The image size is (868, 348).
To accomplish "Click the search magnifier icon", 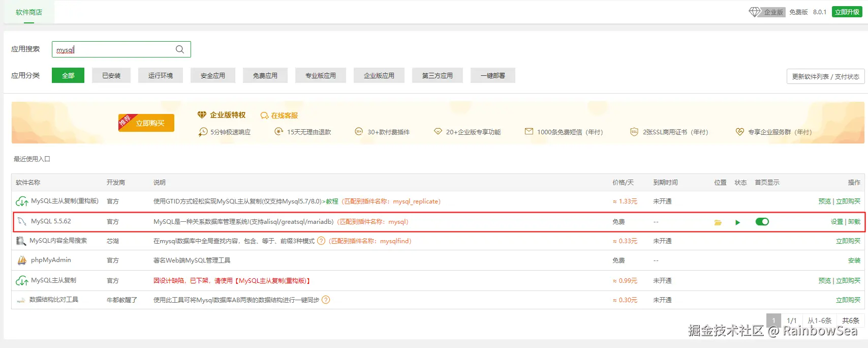I will pos(180,49).
